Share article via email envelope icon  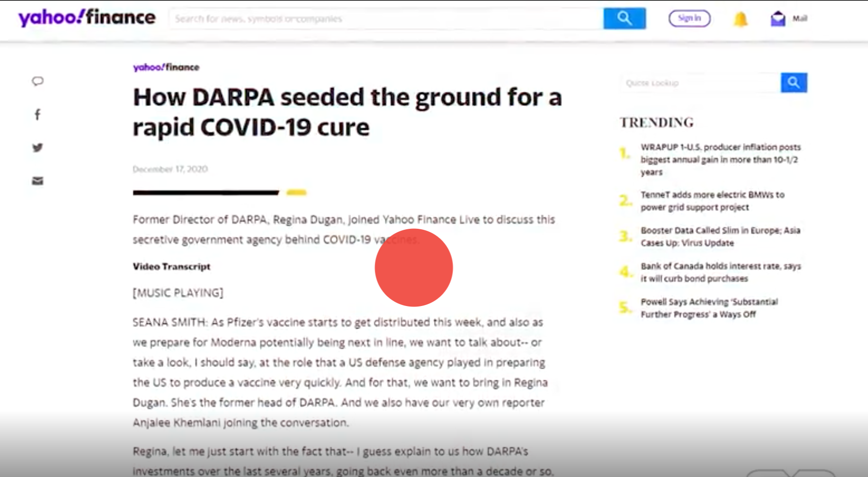coord(37,181)
